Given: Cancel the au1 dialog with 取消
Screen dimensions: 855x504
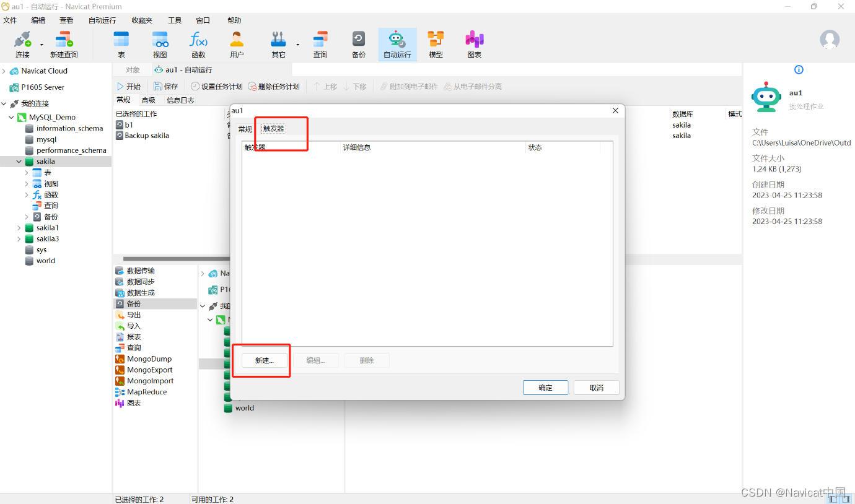Looking at the screenshot, I should (x=596, y=388).
